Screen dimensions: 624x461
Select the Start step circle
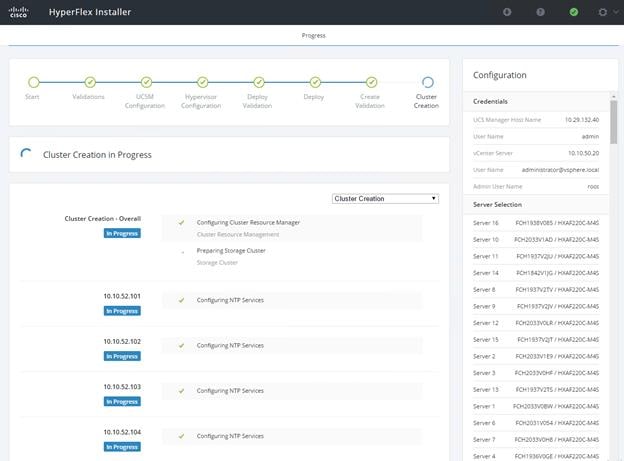[x=34, y=82]
